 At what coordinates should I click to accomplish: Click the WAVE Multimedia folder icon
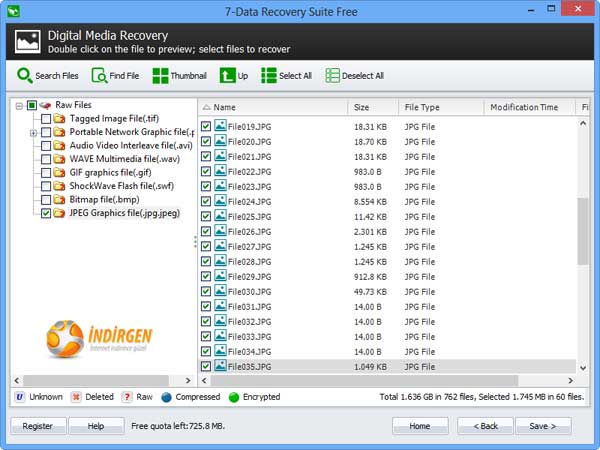(59, 159)
